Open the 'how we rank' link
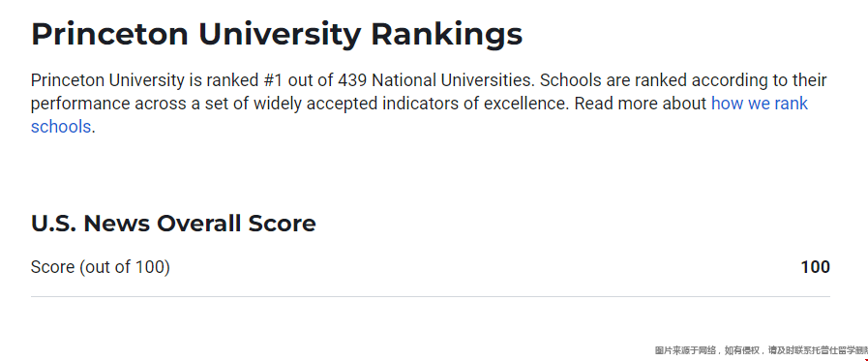The image size is (868, 361). point(760,104)
